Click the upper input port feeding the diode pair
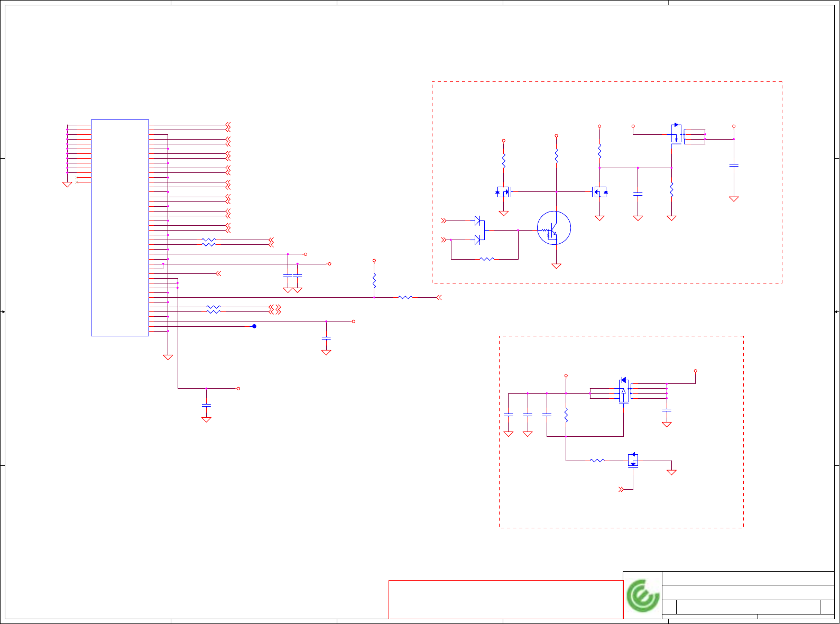Viewport: 840px width, 624px height. pos(444,221)
